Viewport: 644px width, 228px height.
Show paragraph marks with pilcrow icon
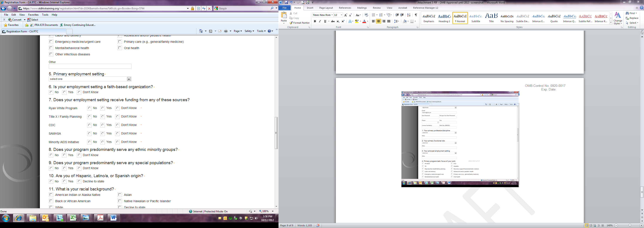click(416, 15)
